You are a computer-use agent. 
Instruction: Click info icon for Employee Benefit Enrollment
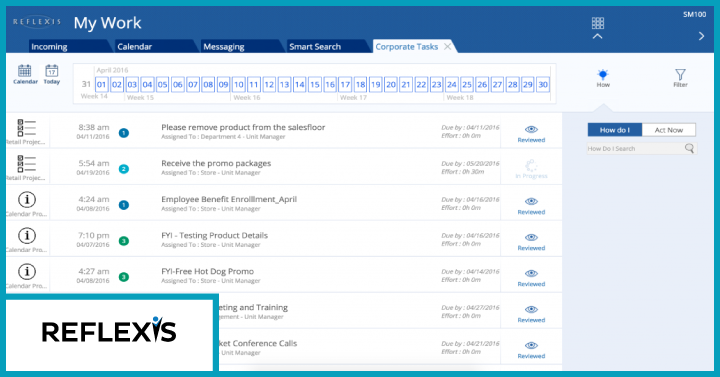coord(27,199)
